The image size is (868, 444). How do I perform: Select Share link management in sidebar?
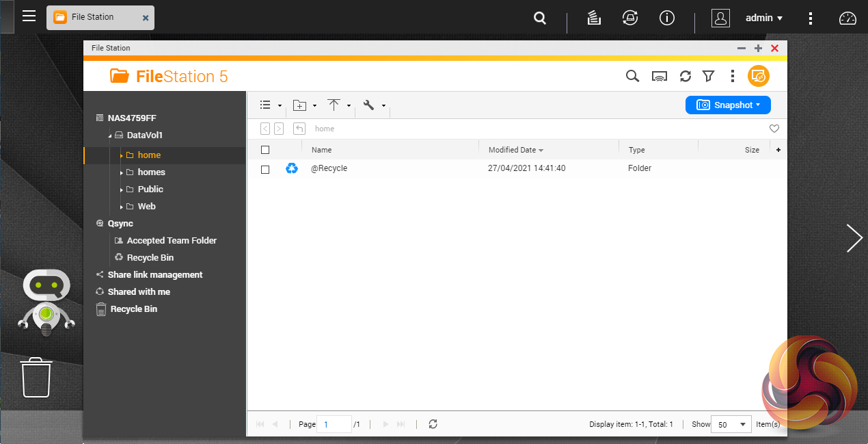click(154, 275)
